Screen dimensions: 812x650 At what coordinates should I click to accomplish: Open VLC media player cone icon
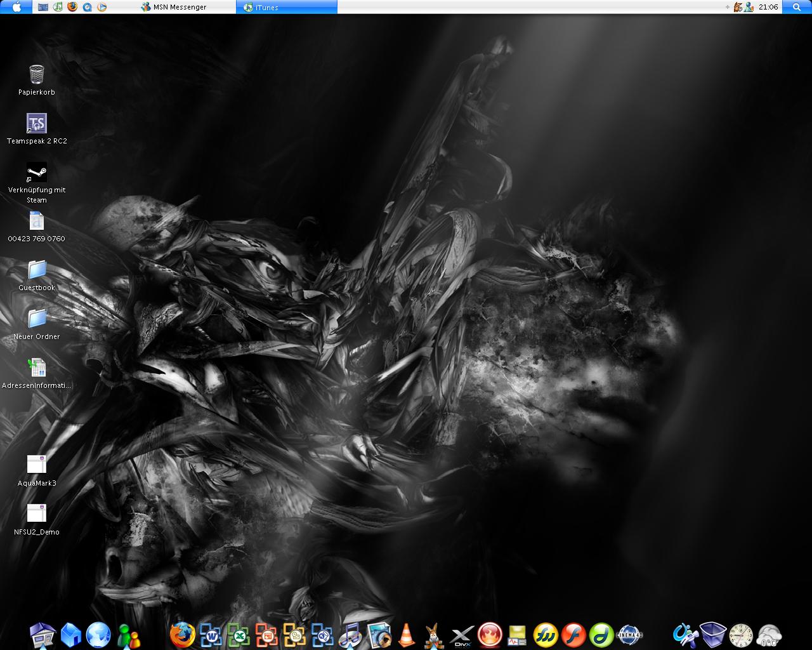pyautogui.click(x=406, y=635)
